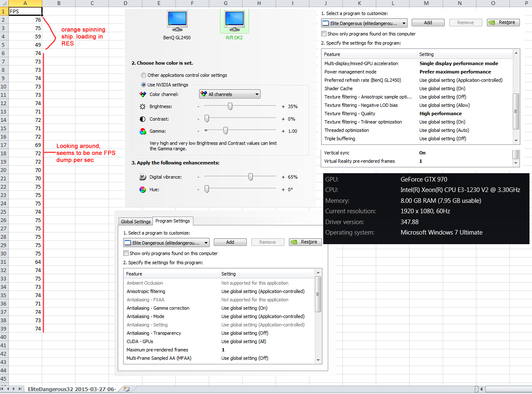The image size is (532, 394).
Task: Select the Multi-Frame Sampled AA (MFAA) row
Action: 220,358
